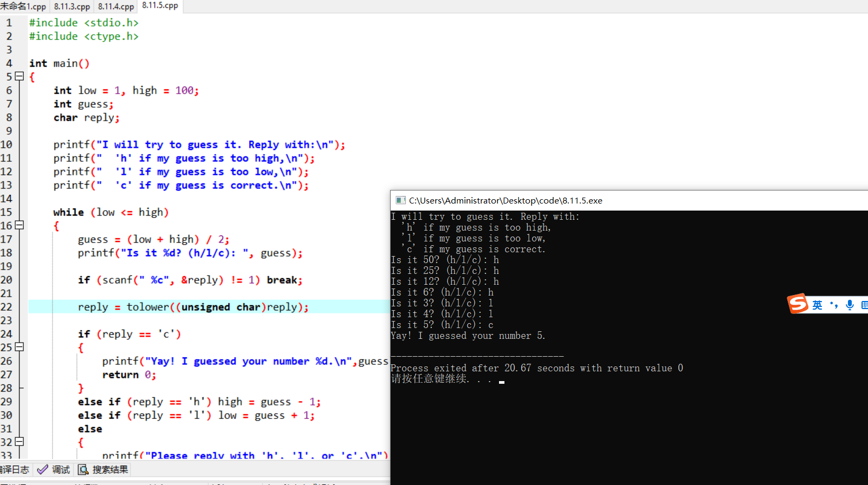Collapse the main() block at line 5
This screenshot has width=868, height=485.
click(x=20, y=76)
